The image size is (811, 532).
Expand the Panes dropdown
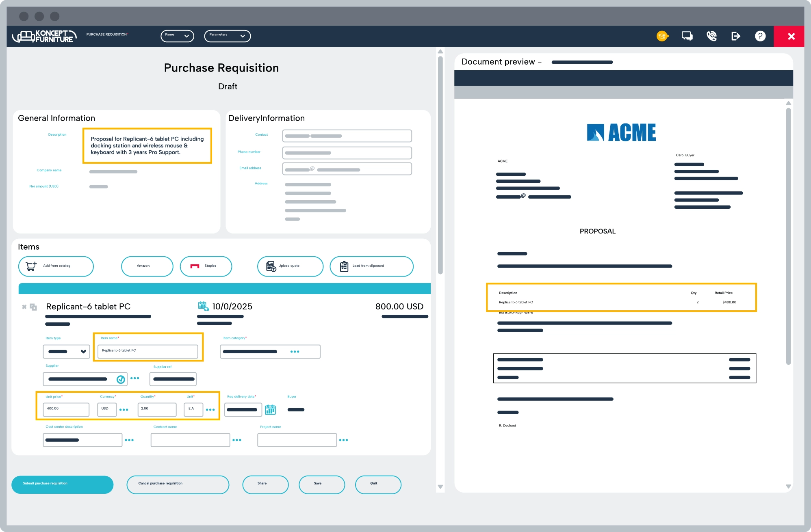pos(177,36)
